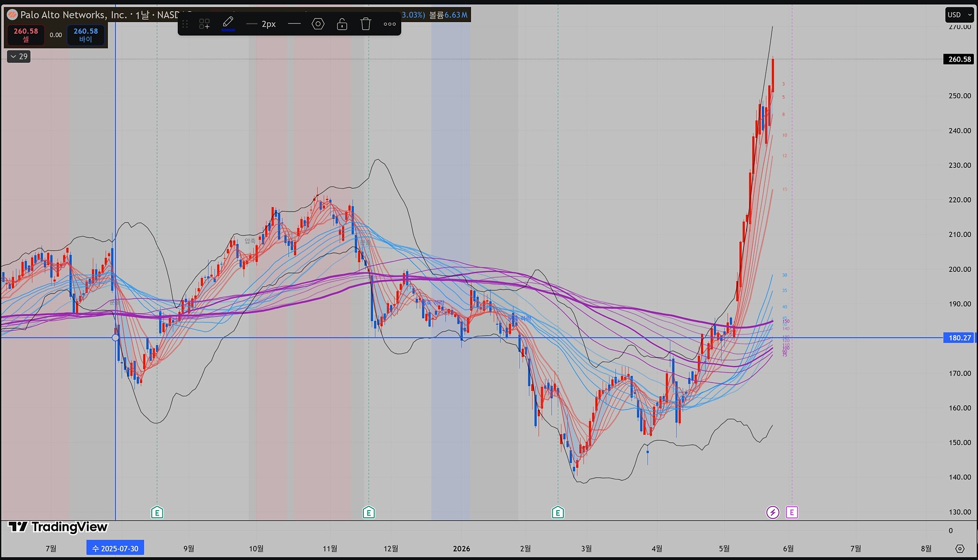978x560 pixels.
Task: Click the Palo Alto Networks symbol logo
Action: [12, 15]
